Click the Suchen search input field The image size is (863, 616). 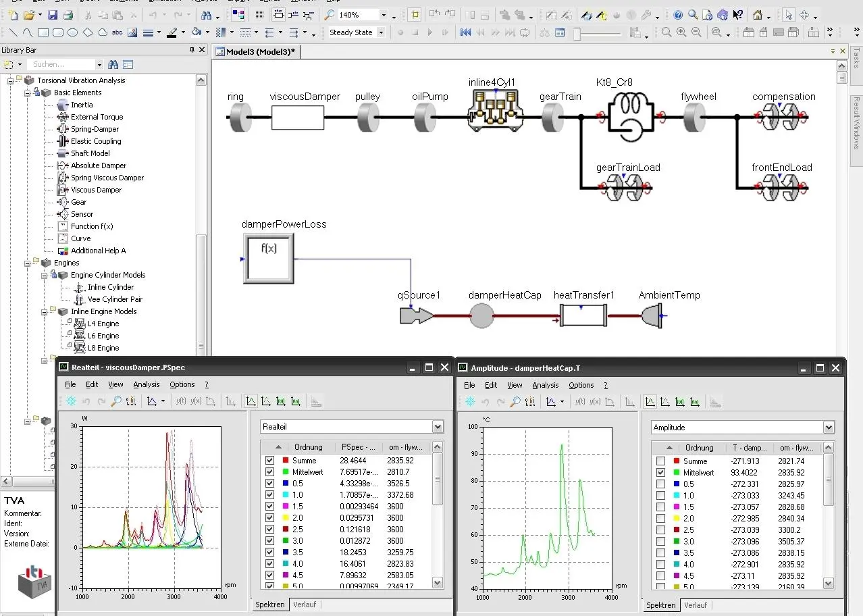(62, 64)
